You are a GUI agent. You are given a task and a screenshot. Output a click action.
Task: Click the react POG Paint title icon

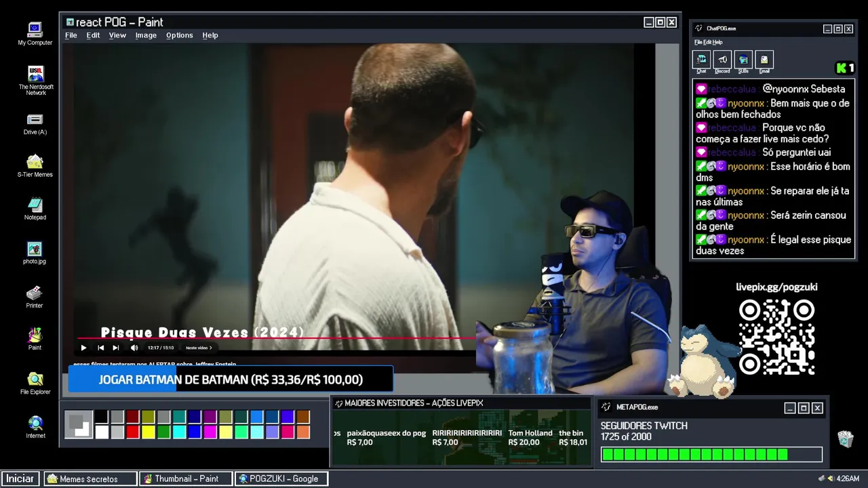click(x=70, y=22)
